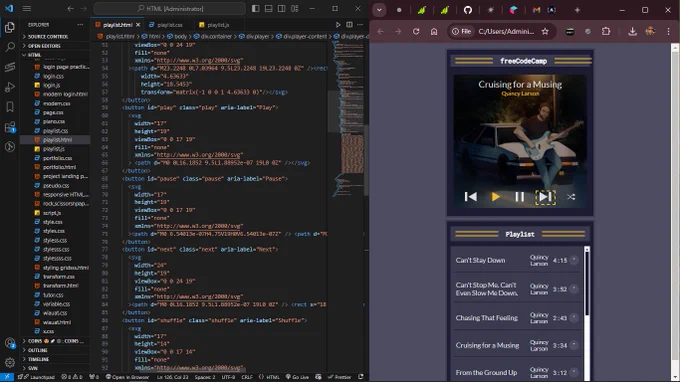Select the song Can't Stay Down
This screenshot has width=680, height=382.
point(480,260)
